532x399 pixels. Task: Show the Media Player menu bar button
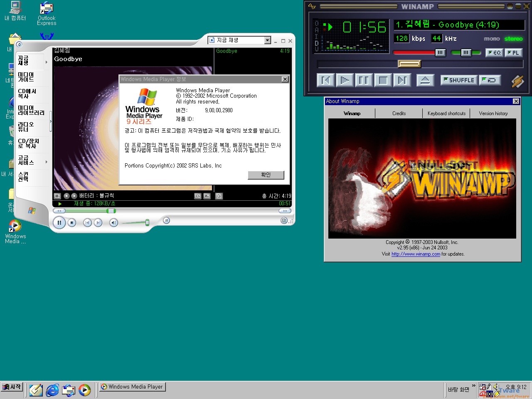19,44
